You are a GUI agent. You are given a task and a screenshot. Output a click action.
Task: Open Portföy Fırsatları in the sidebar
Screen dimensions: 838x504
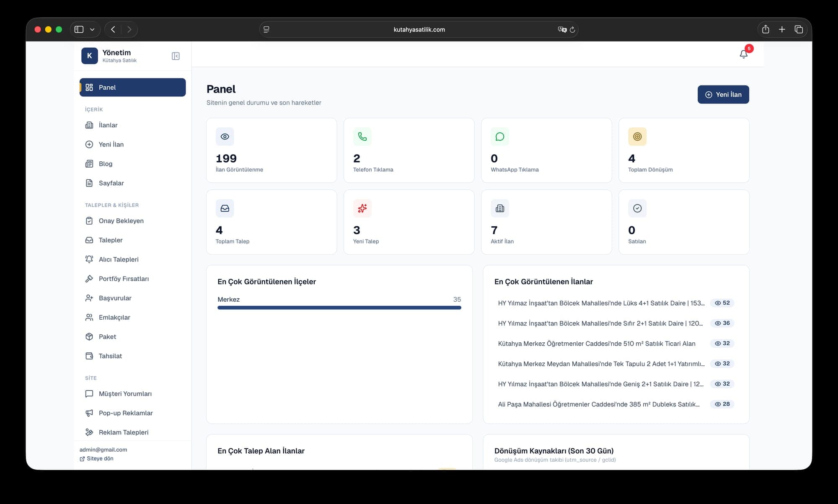(x=132, y=278)
